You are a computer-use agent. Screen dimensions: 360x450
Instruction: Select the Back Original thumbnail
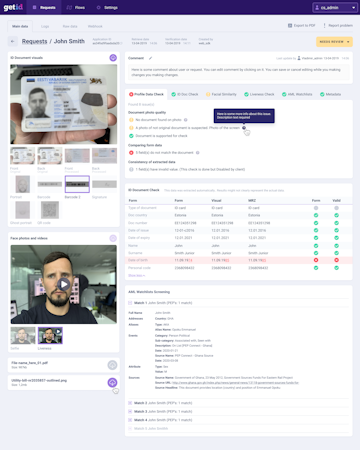[50, 156]
